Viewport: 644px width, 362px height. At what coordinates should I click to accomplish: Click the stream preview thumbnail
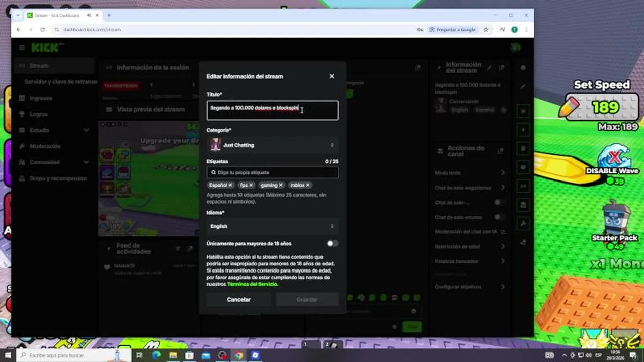[x=149, y=178]
